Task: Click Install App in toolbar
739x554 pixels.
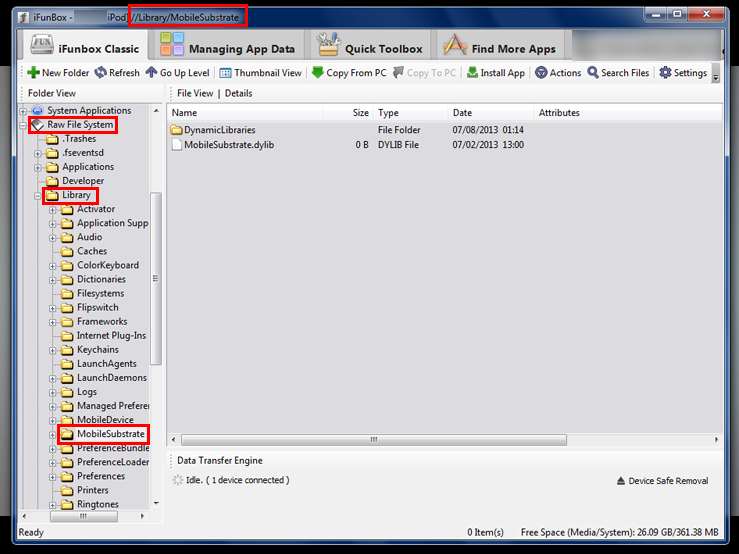Action: coord(496,73)
